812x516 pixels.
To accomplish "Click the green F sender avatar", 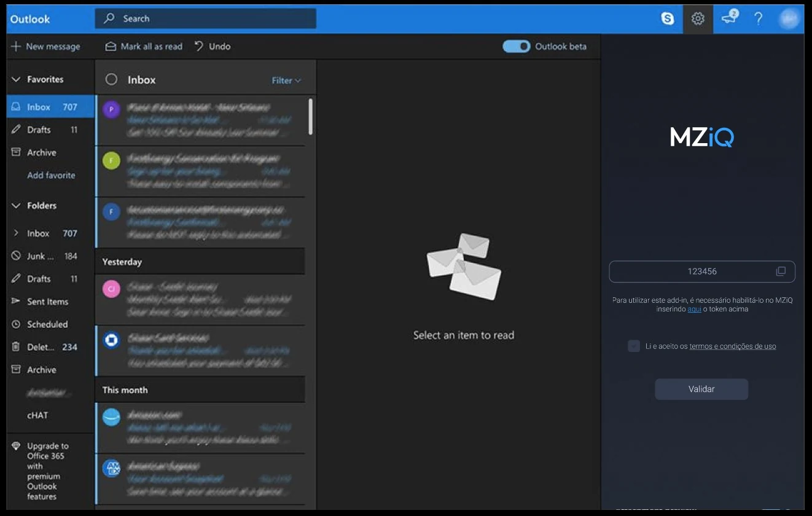I will click(111, 162).
